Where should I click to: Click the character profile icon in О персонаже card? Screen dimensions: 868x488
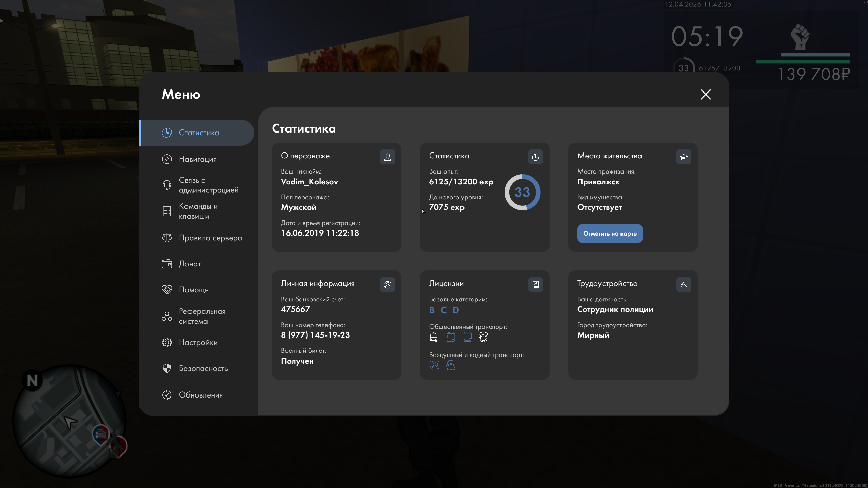pyautogui.click(x=387, y=157)
